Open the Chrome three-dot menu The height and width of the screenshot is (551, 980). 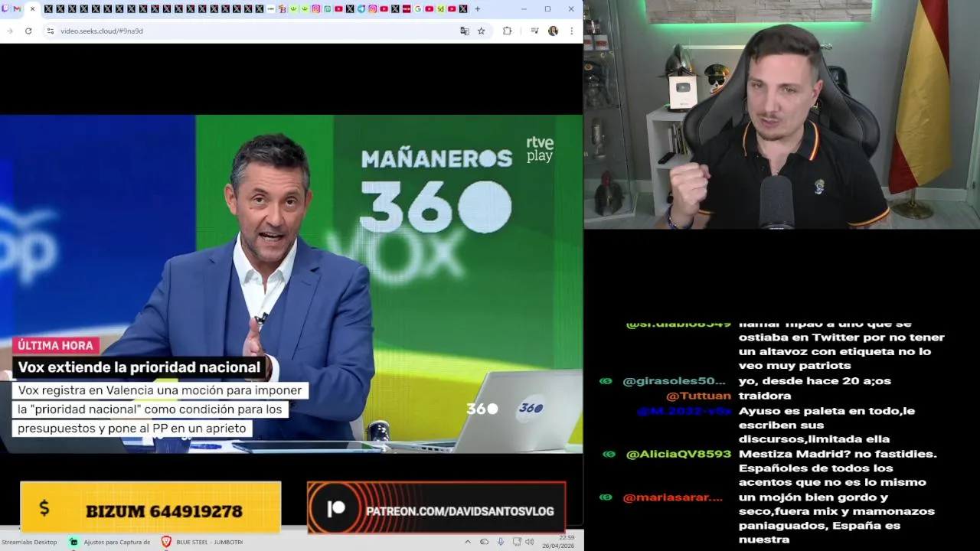(571, 31)
